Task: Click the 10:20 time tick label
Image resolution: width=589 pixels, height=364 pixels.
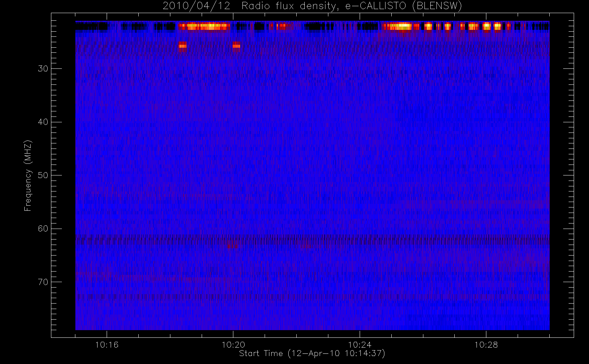Action: click(x=233, y=345)
